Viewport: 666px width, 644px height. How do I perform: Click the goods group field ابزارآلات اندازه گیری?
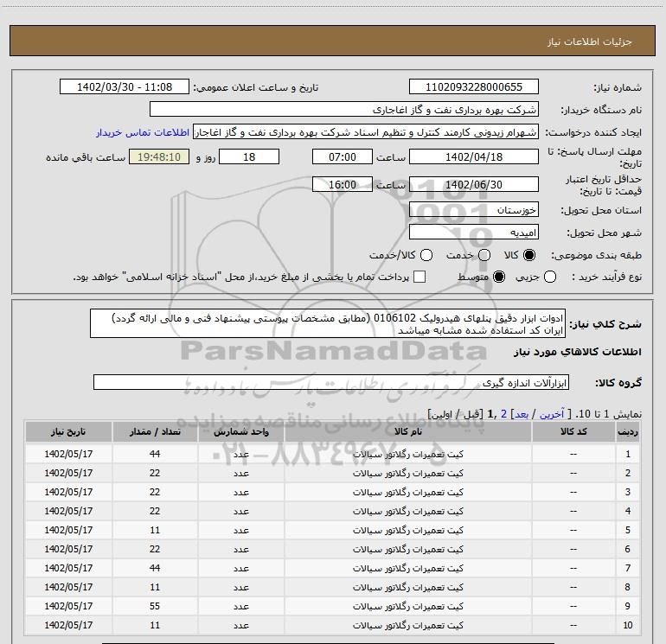(x=331, y=382)
